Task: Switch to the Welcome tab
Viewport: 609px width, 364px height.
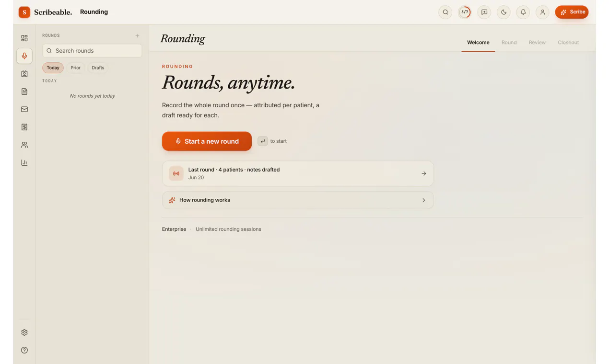Action: (x=478, y=42)
